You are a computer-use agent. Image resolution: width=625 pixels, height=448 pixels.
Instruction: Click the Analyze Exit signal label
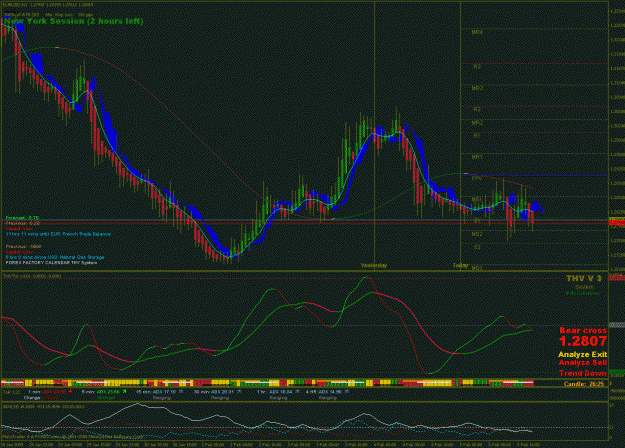pyautogui.click(x=582, y=354)
